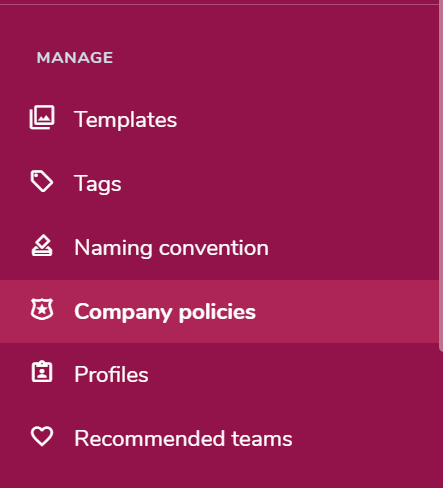Click the sidebar vertical scrollbar thumb
Viewport: 443px width, 488px height.
441,175
